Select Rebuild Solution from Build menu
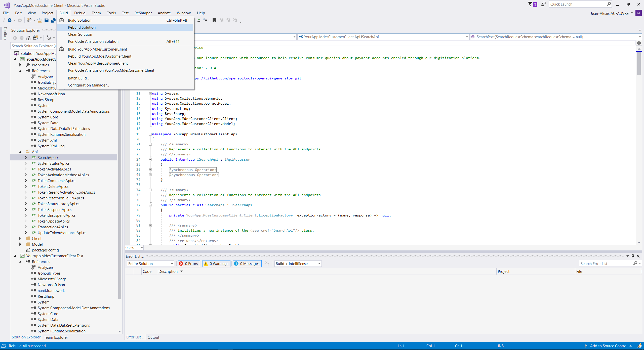This screenshot has width=644, height=350. pos(125,27)
